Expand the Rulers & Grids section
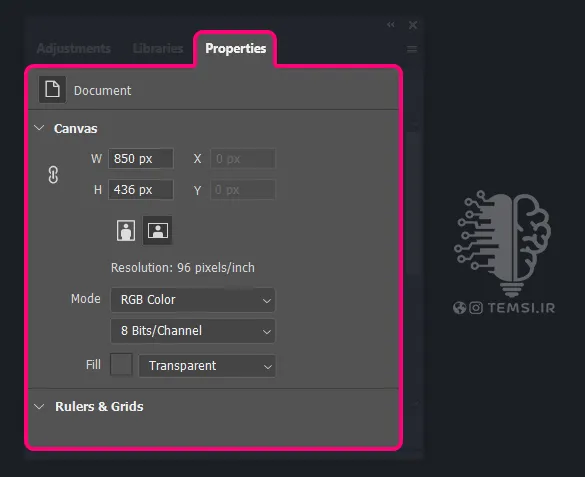 pos(39,407)
